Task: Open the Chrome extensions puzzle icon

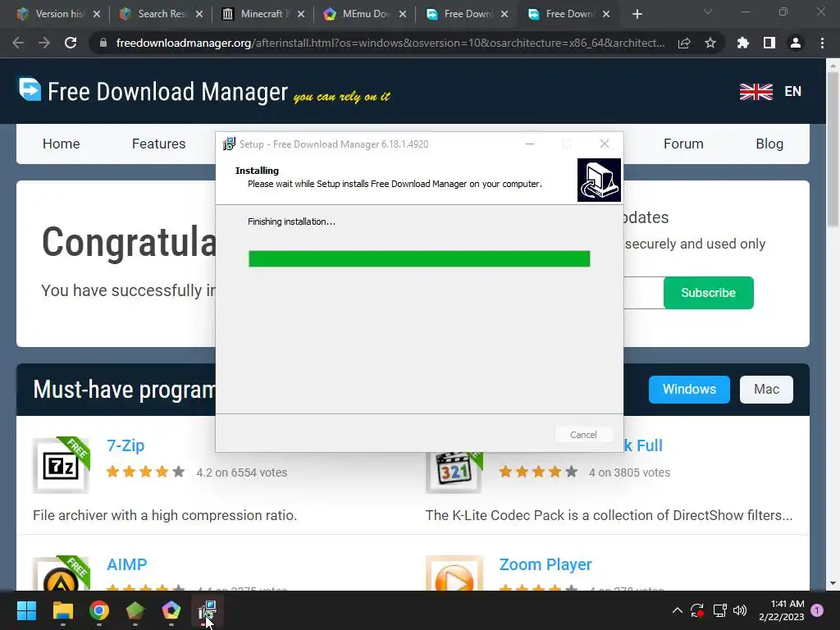Action: [x=742, y=43]
